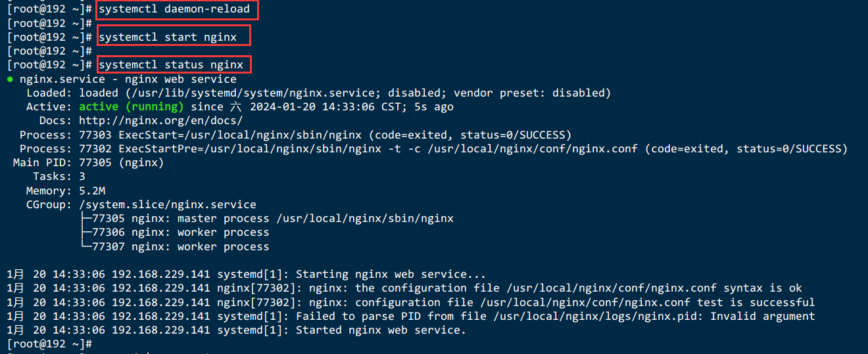The width and height of the screenshot is (868, 354).
Task: Click the CGroup /system.slice/nginx.service path
Action: pyautogui.click(x=168, y=204)
